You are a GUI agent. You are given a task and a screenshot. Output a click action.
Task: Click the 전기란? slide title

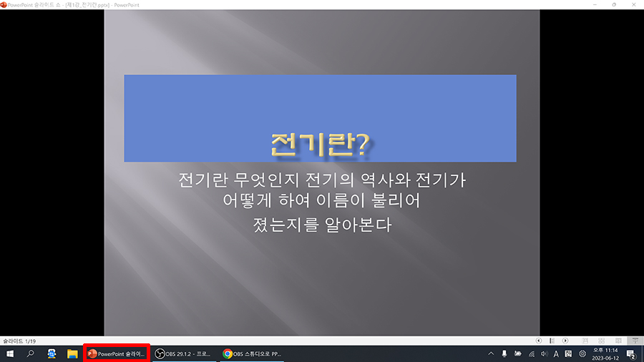click(x=321, y=145)
